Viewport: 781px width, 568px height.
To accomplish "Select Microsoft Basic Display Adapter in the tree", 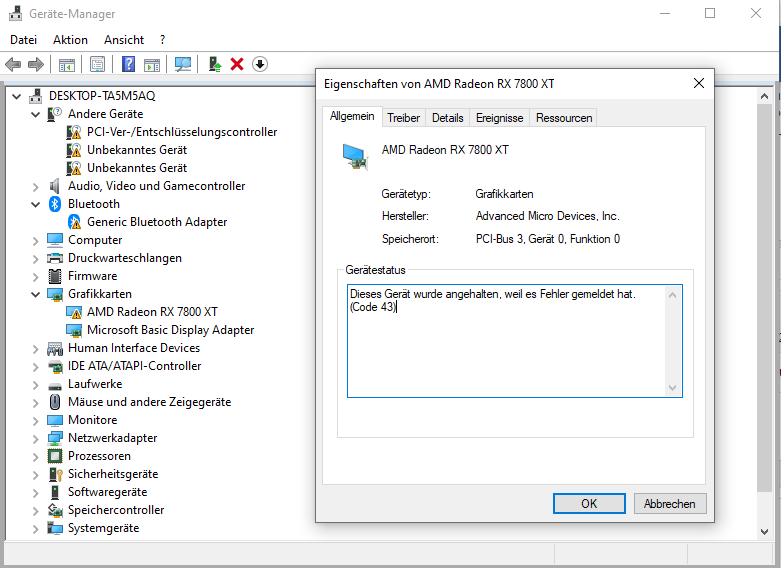I will click(170, 330).
